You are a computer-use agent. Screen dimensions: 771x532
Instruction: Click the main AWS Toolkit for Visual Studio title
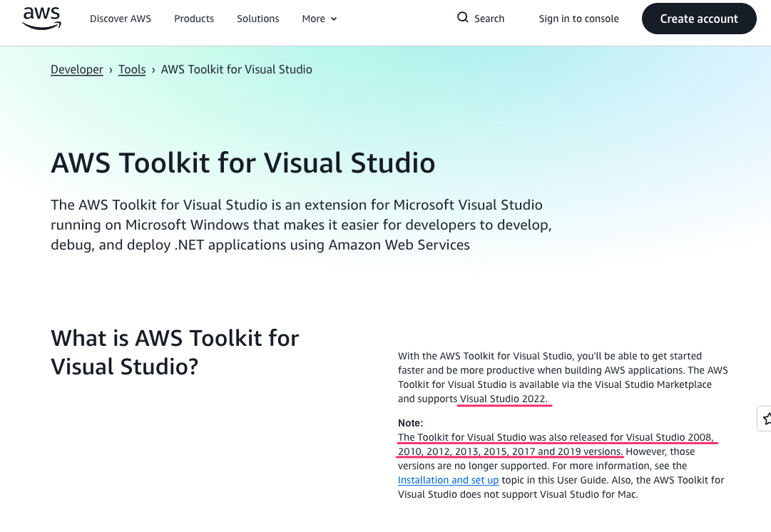[x=242, y=163]
